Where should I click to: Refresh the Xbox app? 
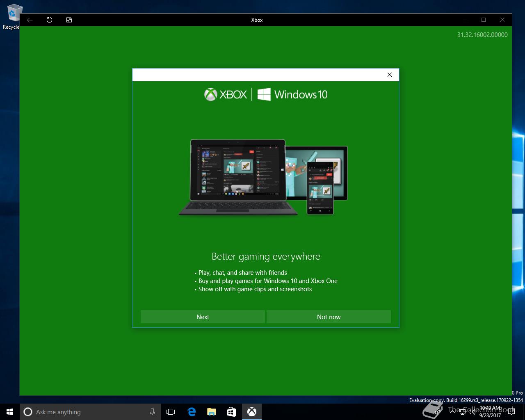[x=50, y=20]
